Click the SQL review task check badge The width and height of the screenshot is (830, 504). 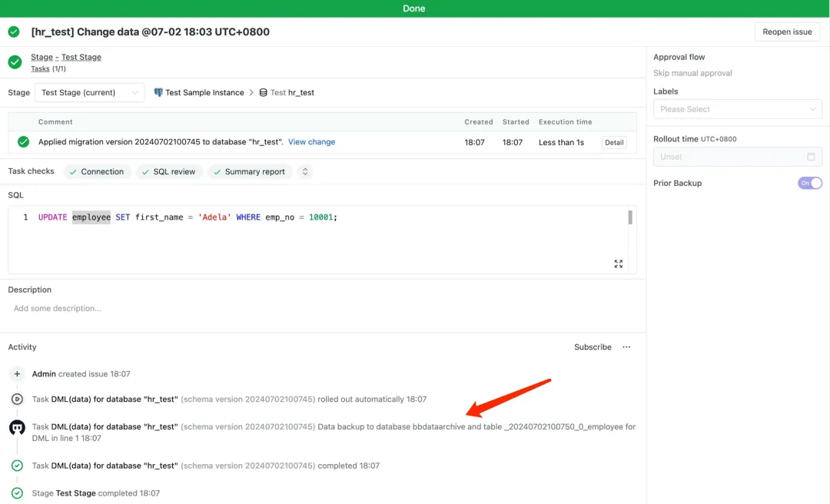[169, 171]
